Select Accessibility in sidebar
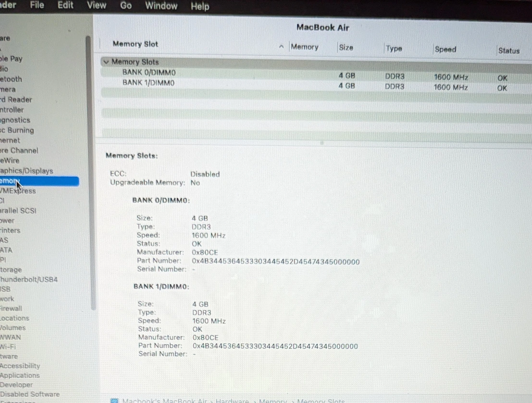 click(20, 365)
